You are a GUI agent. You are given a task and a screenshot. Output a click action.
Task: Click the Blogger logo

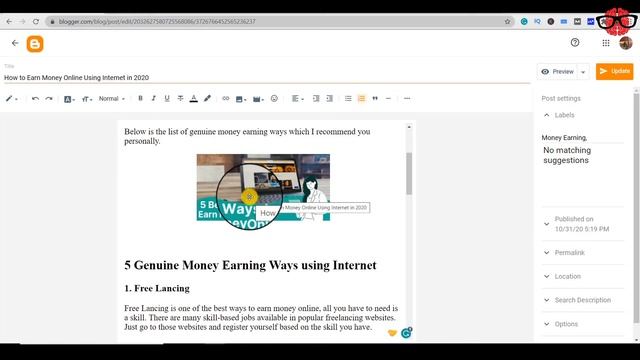(35, 44)
